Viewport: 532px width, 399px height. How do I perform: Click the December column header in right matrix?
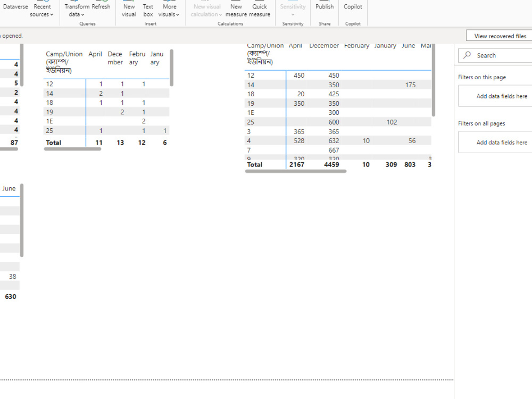pyautogui.click(x=324, y=46)
